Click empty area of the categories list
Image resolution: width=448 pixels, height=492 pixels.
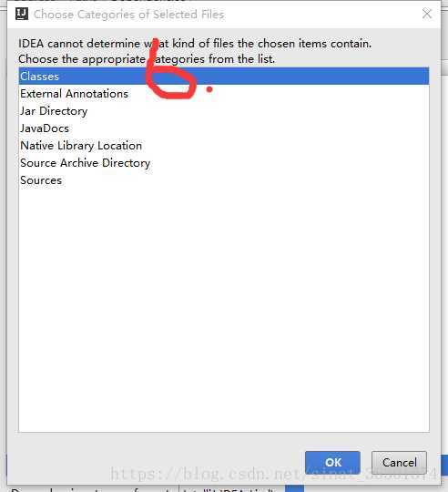click(223, 308)
